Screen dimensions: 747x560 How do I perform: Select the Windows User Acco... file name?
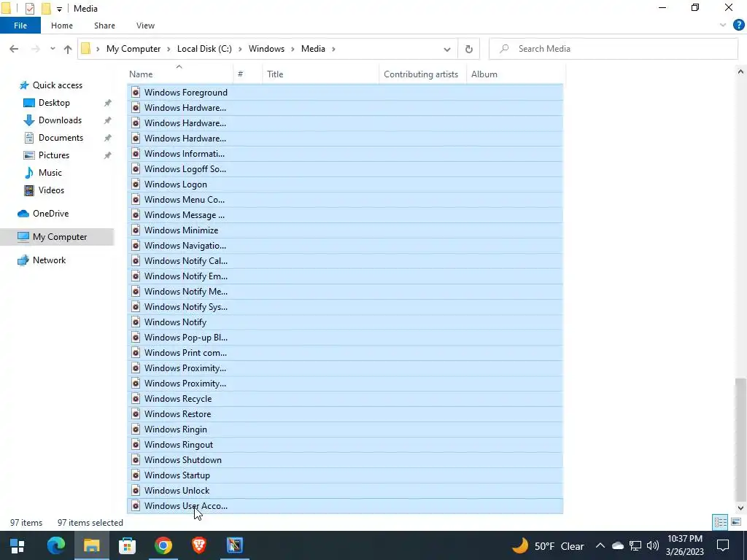pos(186,506)
